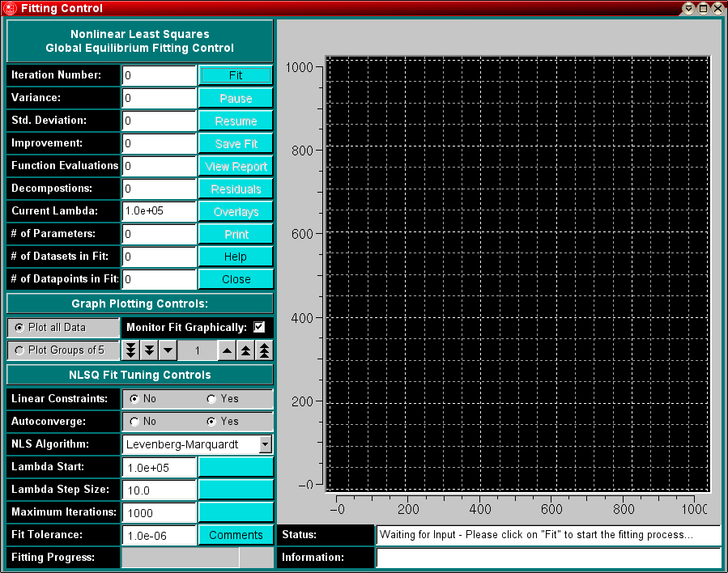
Task: Click Save Fit
Action: coord(236,143)
